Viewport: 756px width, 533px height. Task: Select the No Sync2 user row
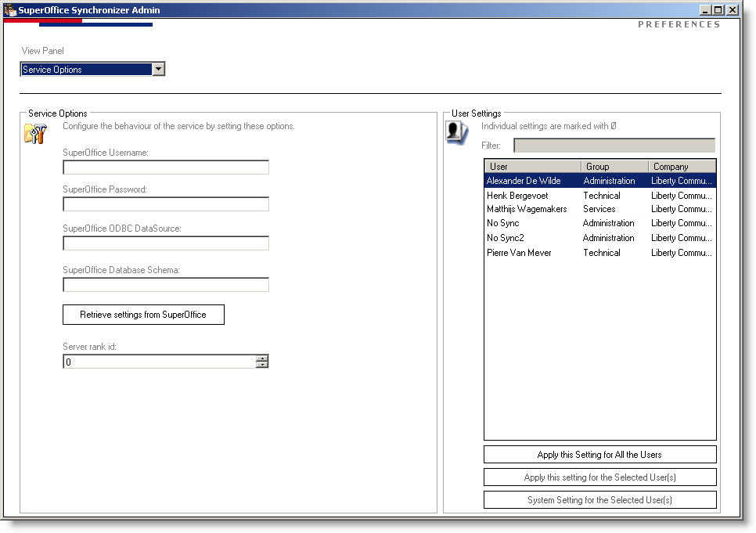600,238
